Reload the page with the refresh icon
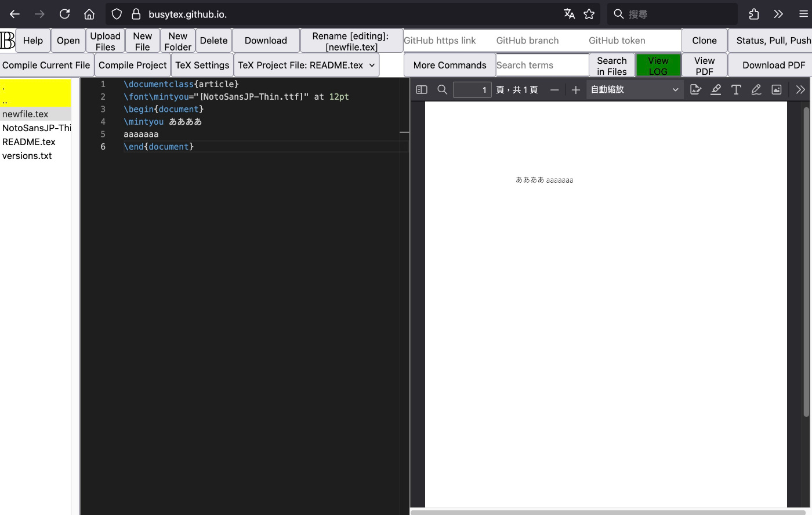Image resolution: width=812 pixels, height=515 pixels. coord(64,14)
